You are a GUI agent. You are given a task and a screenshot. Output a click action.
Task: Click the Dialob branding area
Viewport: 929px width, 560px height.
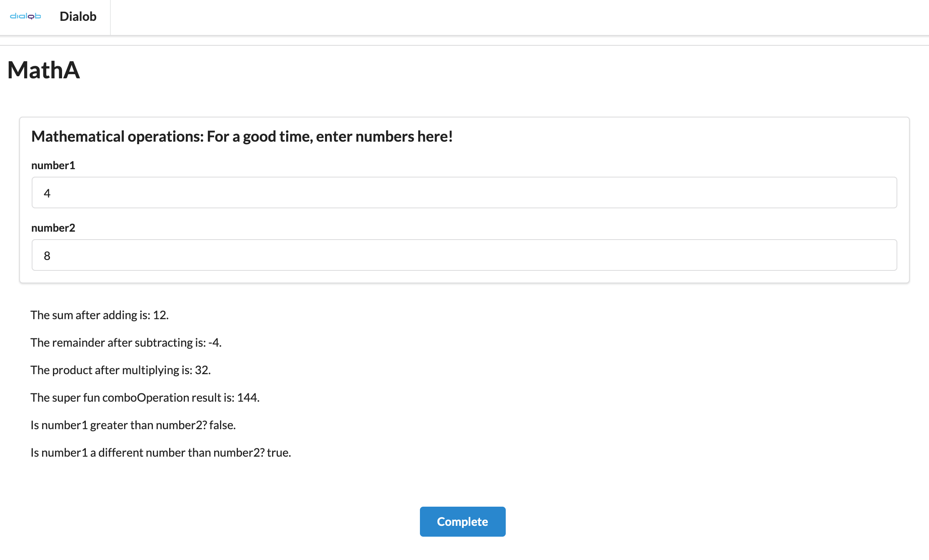(x=54, y=17)
